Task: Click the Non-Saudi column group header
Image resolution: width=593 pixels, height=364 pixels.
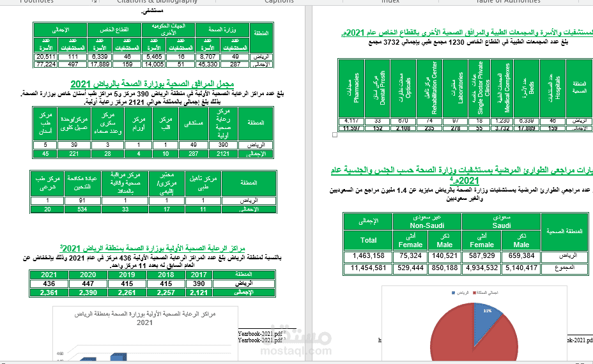Action: point(427,222)
